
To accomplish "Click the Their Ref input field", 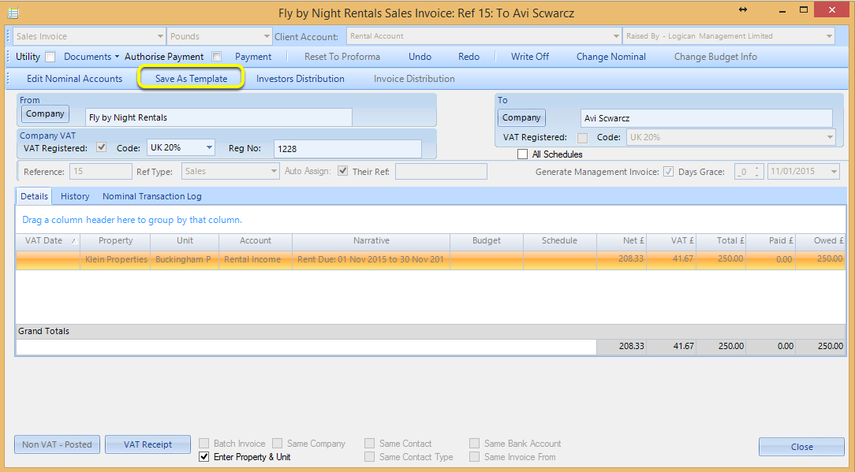I will coord(441,172).
